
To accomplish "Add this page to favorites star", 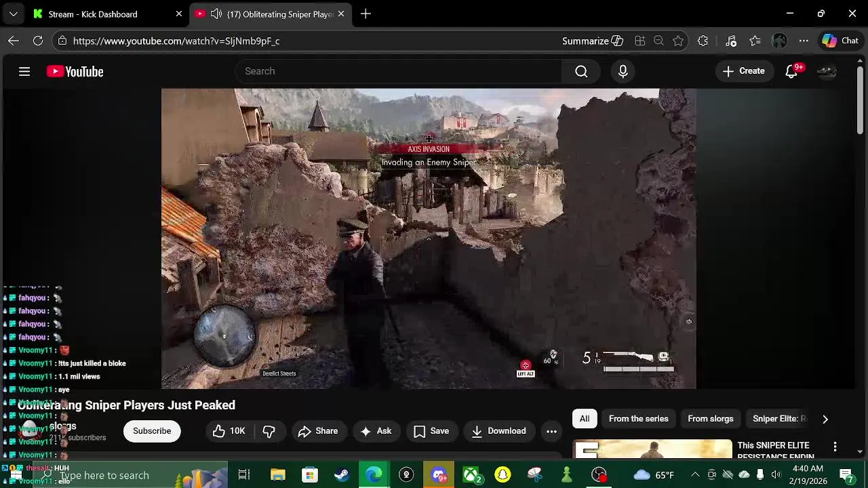I will click(678, 41).
